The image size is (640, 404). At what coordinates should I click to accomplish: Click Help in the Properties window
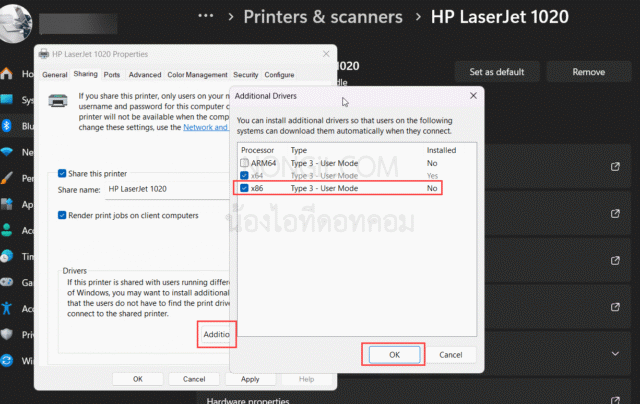pyautogui.click(x=306, y=379)
